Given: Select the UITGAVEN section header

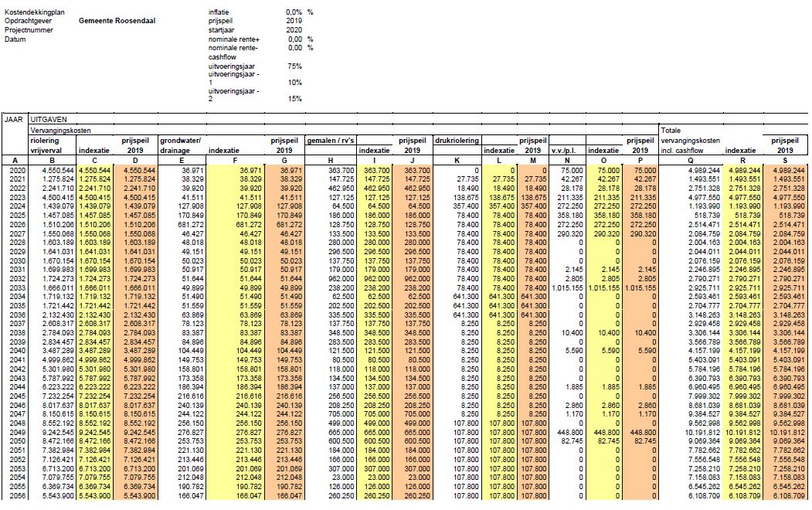Looking at the screenshot, I should pyautogui.click(x=48, y=120).
